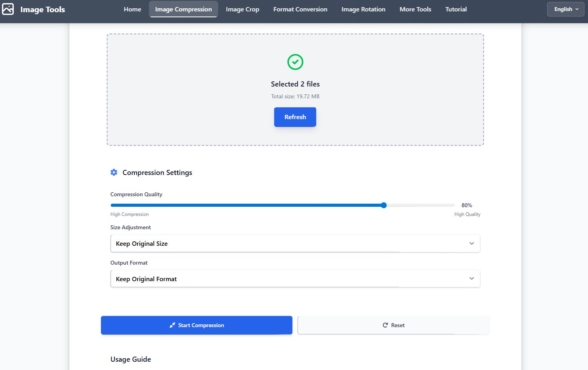Screen dimensions: 588x370
Task: Open the English language dropdown
Action: pyautogui.click(x=566, y=9)
